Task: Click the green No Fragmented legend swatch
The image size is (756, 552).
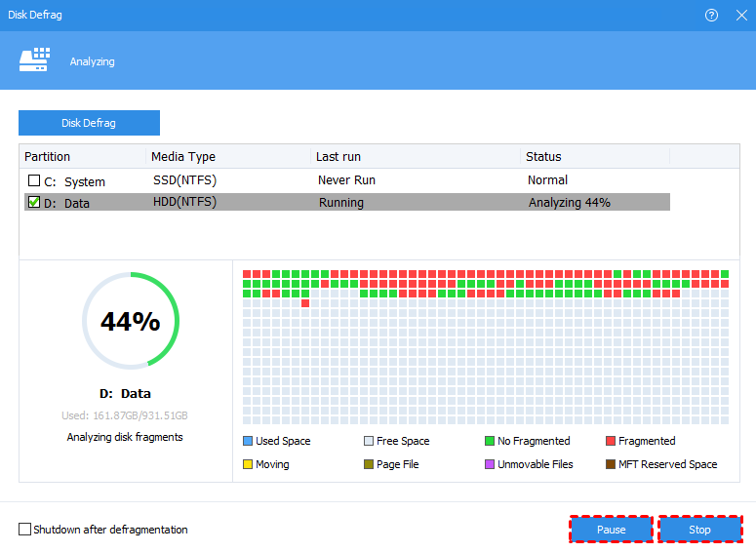Action: [490, 441]
